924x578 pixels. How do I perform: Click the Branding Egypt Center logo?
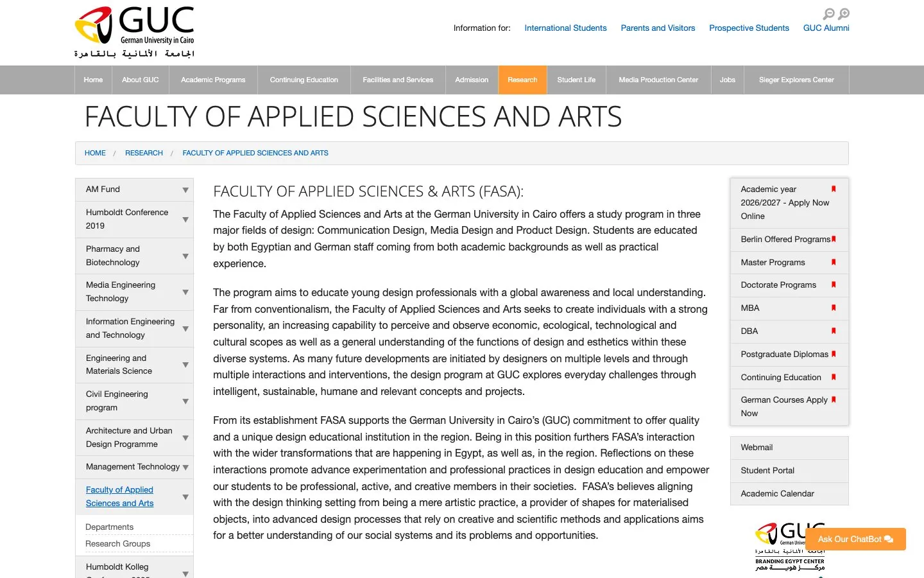790,546
